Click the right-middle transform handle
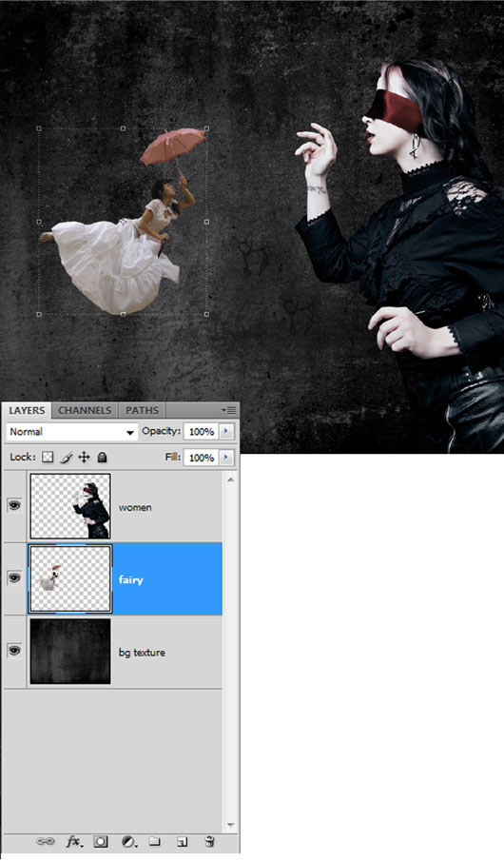The image size is (504, 861). (206, 222)
